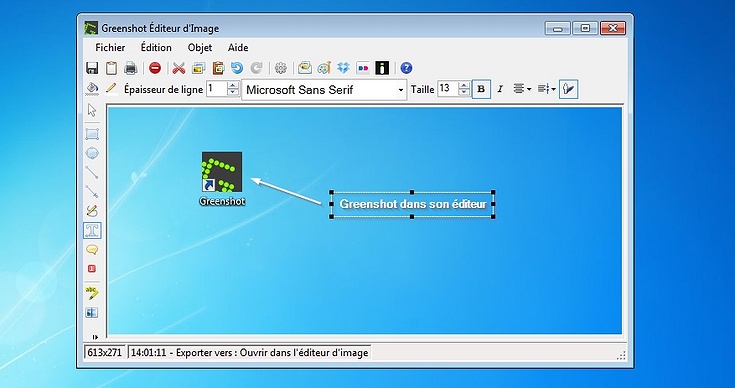Send image by email envelope icon
This screenshot has width=735, height=388.
click(x=305, y=68)
